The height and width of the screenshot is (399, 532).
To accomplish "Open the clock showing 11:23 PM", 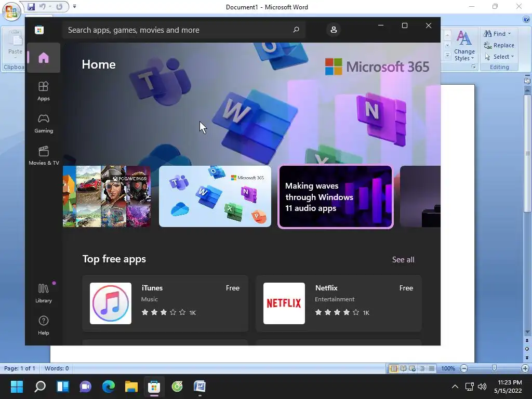I will click(x=508, y=387).
